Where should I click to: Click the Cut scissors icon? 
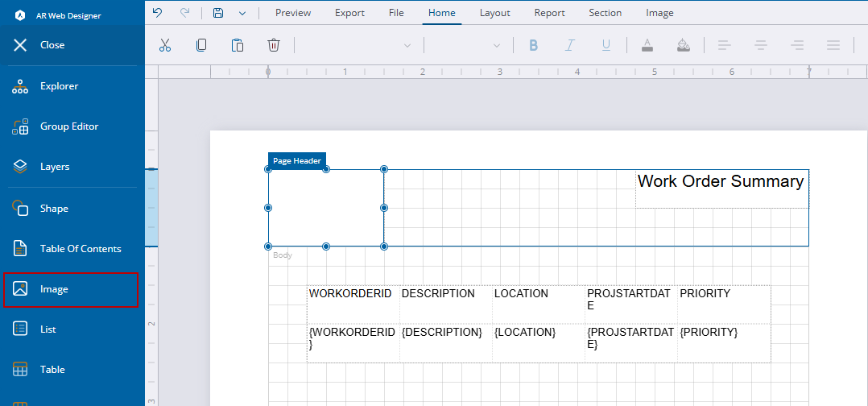tap(165, 45)
